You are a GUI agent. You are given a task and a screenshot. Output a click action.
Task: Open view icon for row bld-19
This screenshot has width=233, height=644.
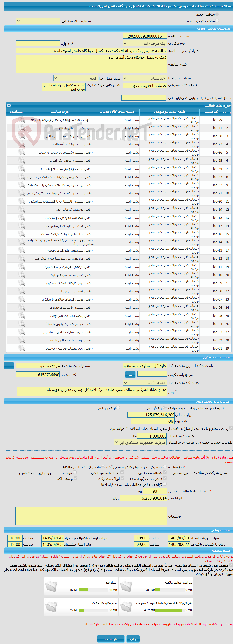click(21, 210)
